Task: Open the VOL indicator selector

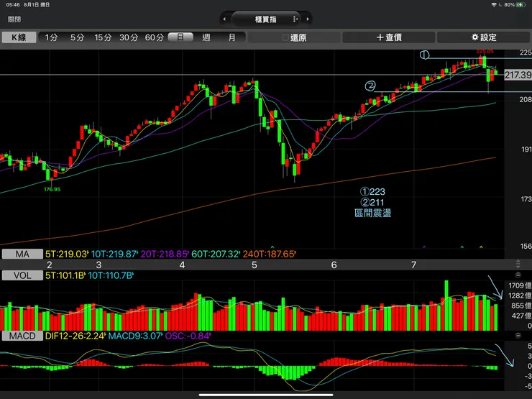Action: point(22,275)
